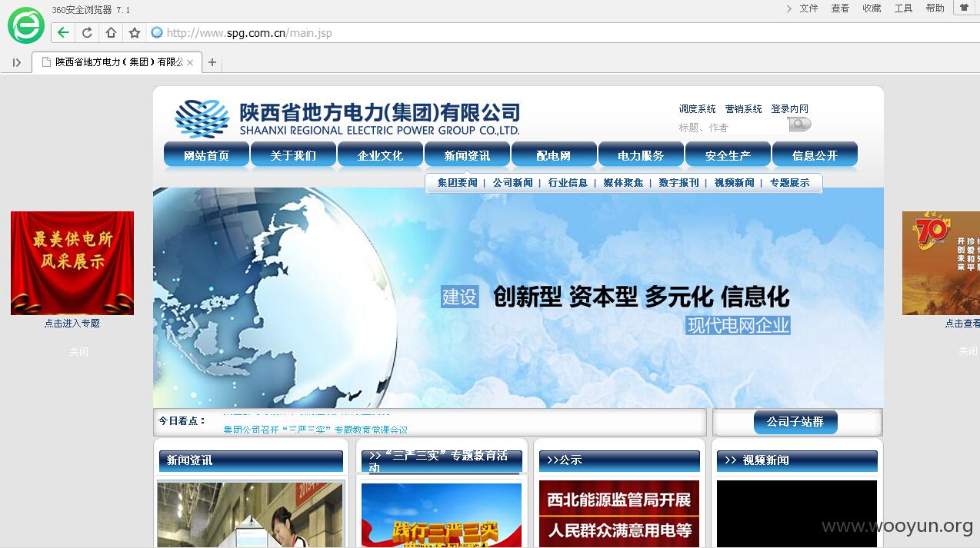Screen dimensions: 980x548
Task: Open the >> 视频新闻 section header
Action: point(797,460)
